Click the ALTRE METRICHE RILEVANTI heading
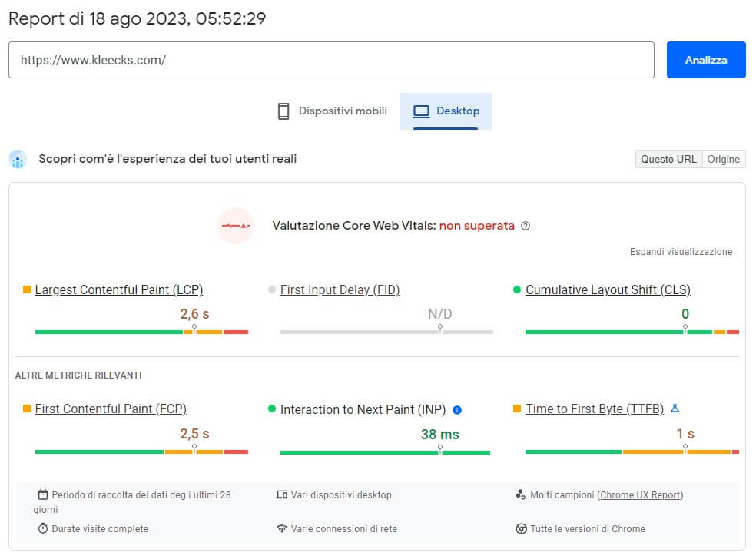756x559 pixels. (78, 375)
